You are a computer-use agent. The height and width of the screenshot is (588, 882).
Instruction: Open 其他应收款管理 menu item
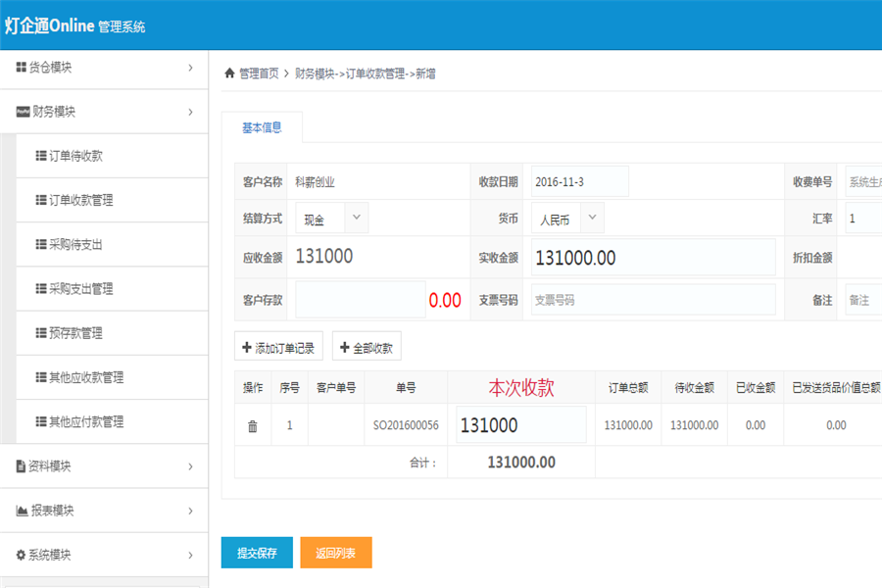[x=112, y=377]
